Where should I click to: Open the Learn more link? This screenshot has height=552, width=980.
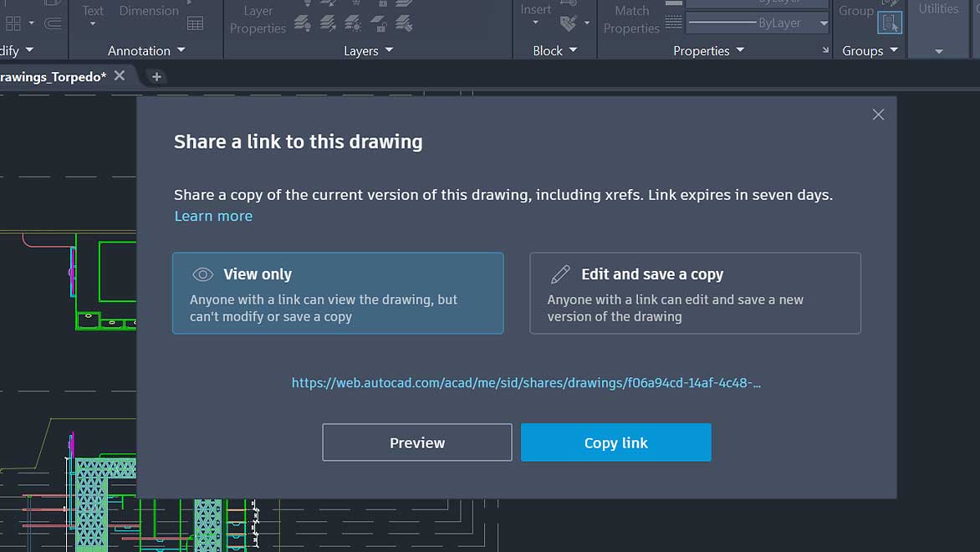click(x=213, y=216)
